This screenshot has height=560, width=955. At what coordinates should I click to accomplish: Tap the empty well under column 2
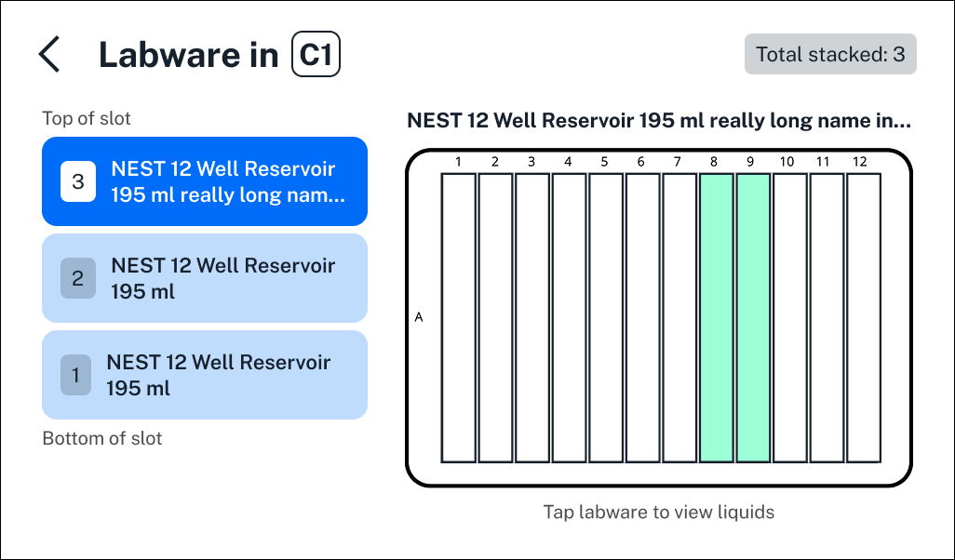click(x=496, y=318)
